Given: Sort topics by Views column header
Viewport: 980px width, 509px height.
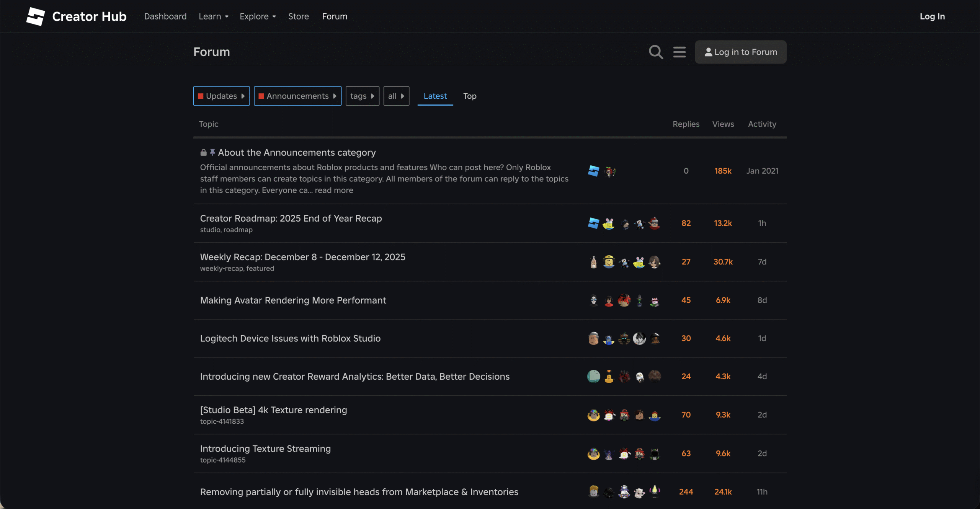Looking at the screenshot, I should click(723, 124).
